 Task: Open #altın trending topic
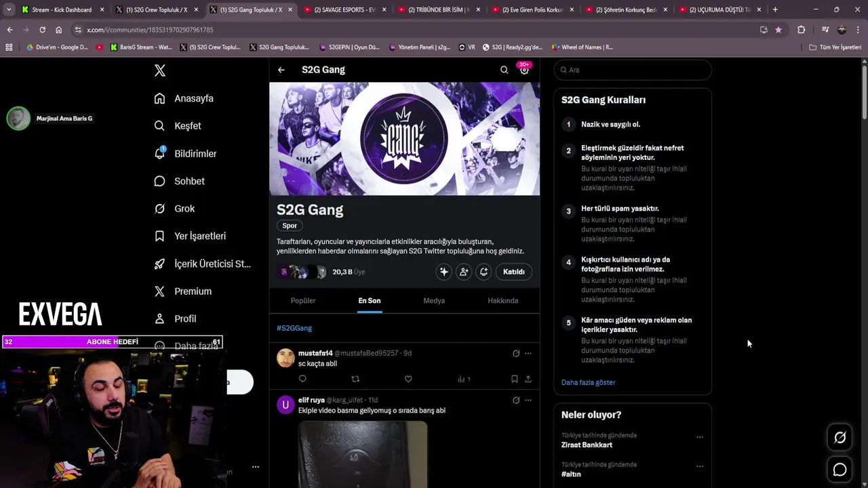point(571,474)
